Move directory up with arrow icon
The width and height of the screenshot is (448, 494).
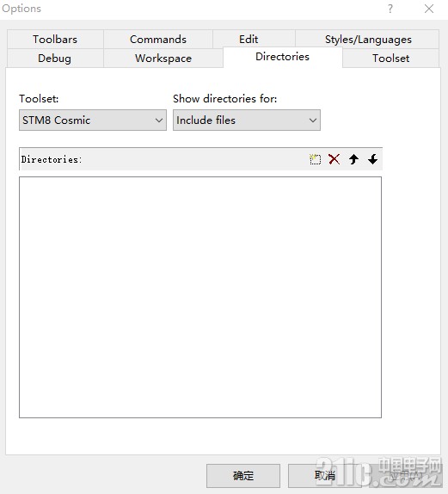point(353,159)
